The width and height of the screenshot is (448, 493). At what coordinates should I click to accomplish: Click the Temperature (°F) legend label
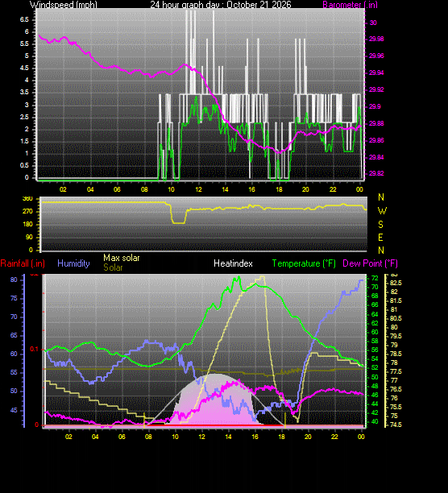304,263
